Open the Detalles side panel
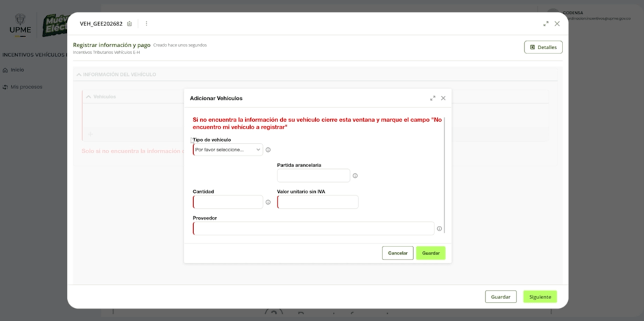The height and width of the screenshot is (321, 644). [543, 47]
